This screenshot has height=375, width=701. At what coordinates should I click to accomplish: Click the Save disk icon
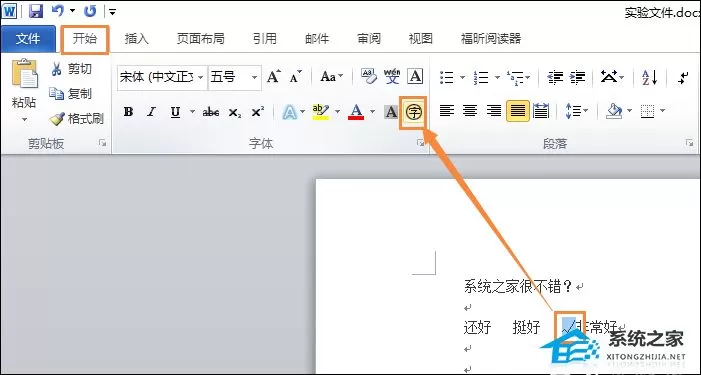coord(36,11)
